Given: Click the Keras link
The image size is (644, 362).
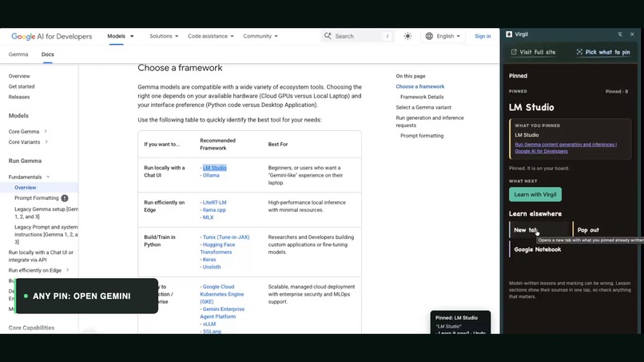Looking at the screenshot, I should pyautogui.click(x=209, y=260).
